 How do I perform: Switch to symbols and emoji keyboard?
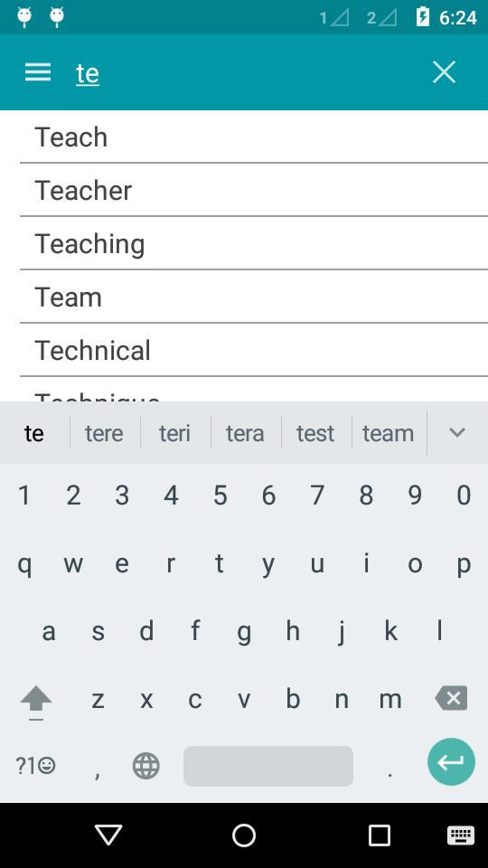pos(35,766)
